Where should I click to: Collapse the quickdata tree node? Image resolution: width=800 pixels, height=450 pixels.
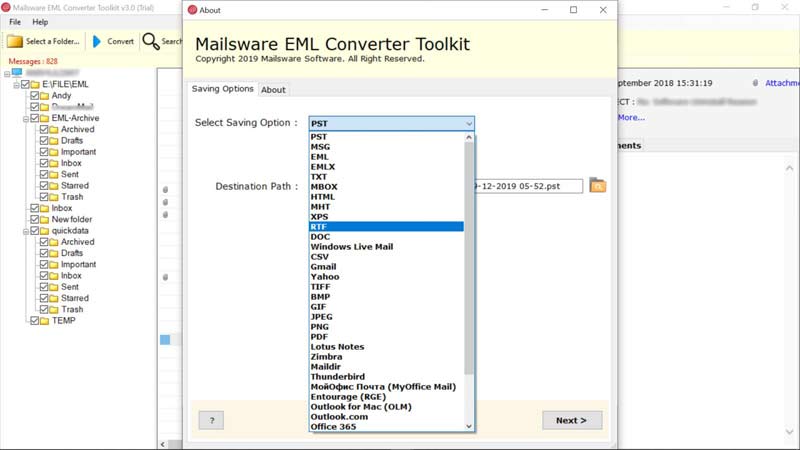tap(26, 232)
